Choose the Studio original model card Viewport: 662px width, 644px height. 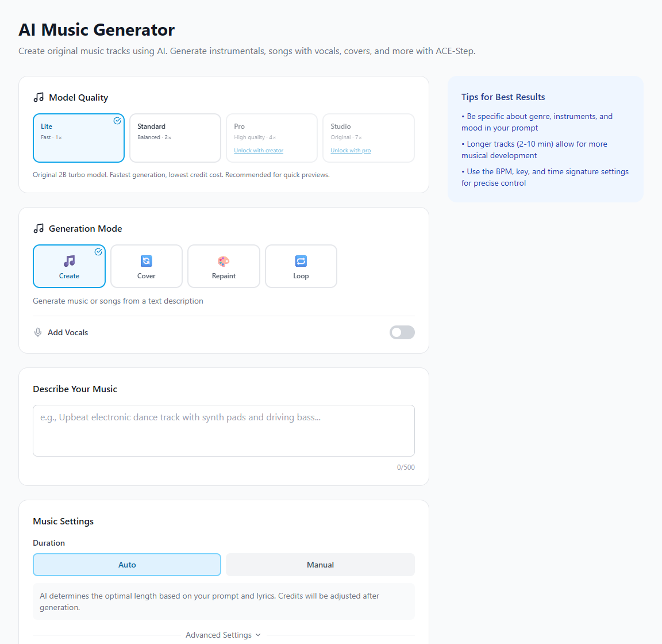click(x=368, y=138)
